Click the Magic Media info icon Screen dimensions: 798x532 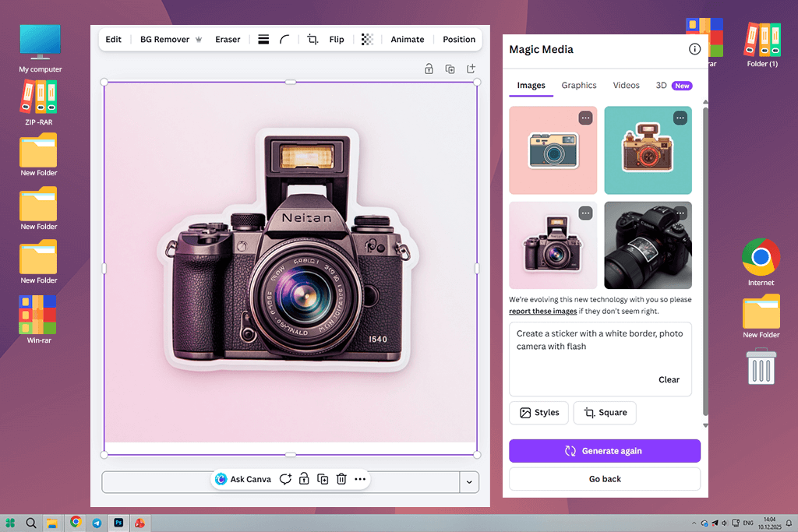694,49
